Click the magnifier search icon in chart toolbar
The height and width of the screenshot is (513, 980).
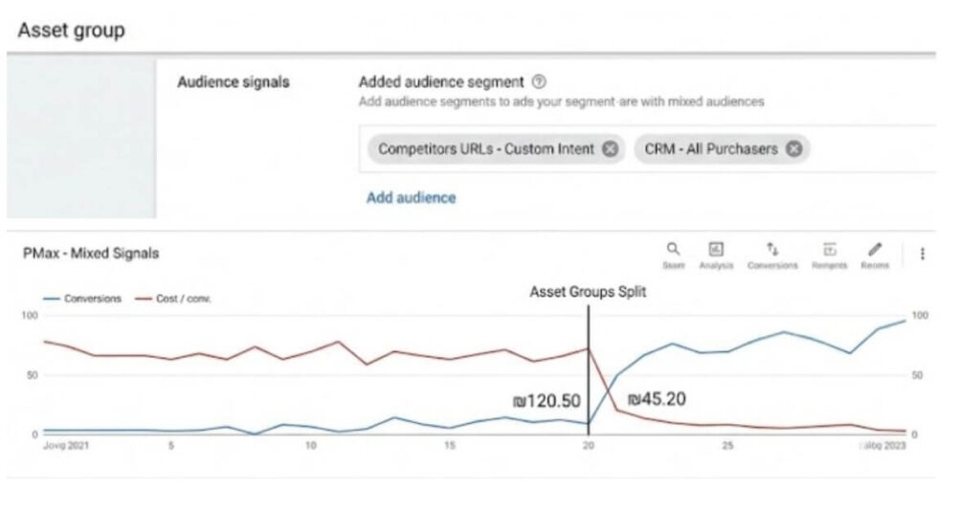[x=674, y=249]
